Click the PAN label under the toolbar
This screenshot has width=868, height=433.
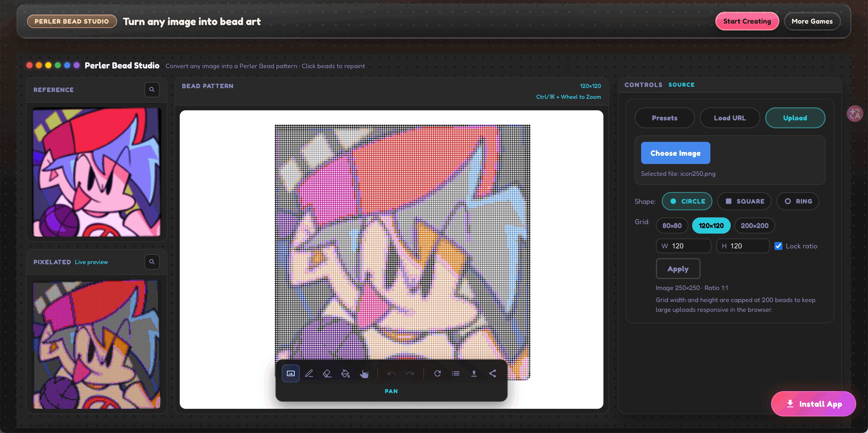pos(391,391)
